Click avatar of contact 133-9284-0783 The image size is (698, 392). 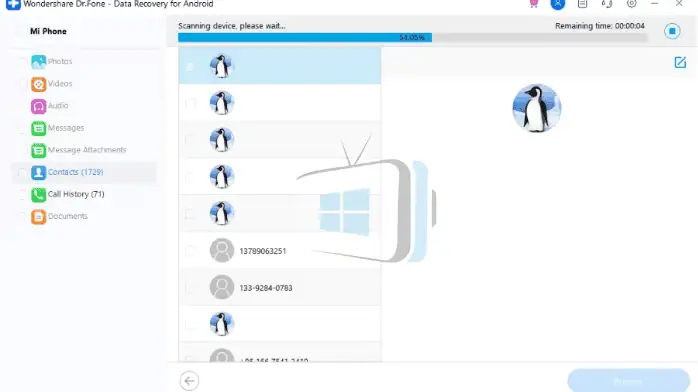222,287
